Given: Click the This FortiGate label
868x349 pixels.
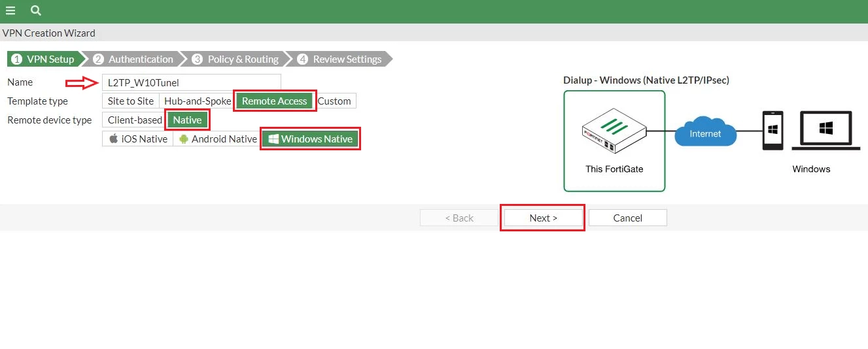Looking at the screenshot, I should [x=614, y=169].
